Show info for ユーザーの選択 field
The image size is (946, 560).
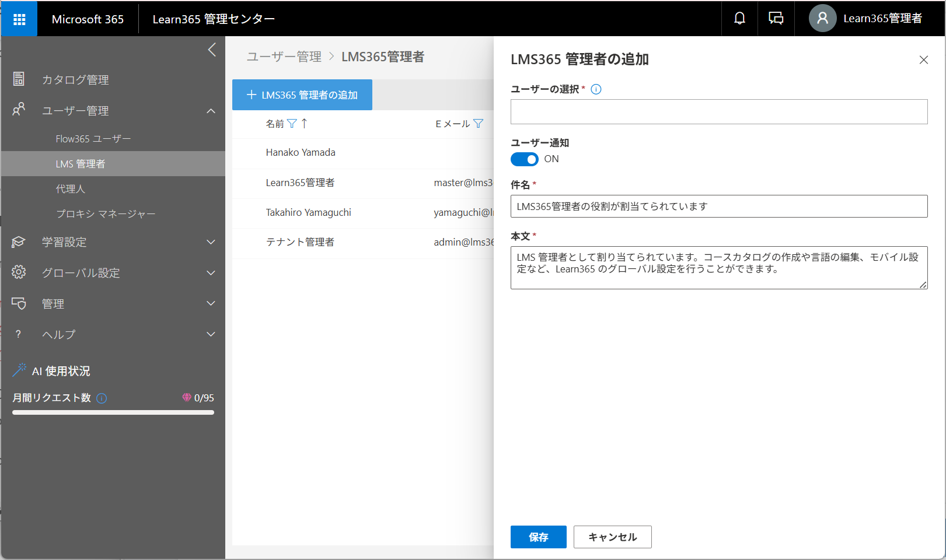coord(596,89)
